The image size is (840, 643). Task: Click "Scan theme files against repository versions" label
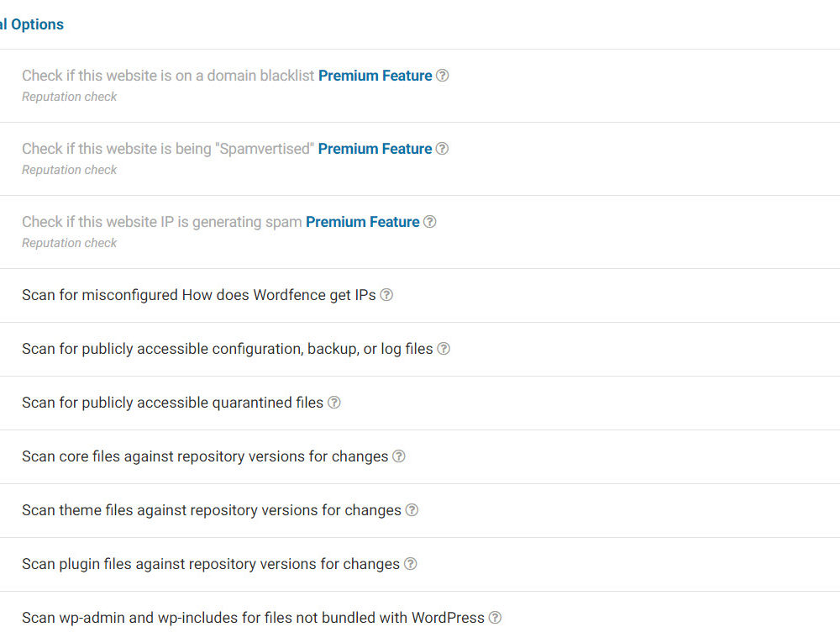click(x=211, y=510)
